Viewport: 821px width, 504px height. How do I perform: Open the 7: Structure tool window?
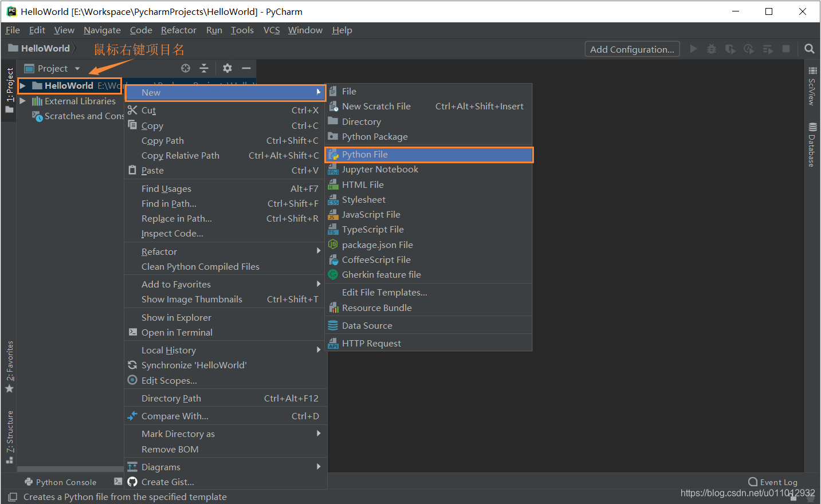(9, 436)
